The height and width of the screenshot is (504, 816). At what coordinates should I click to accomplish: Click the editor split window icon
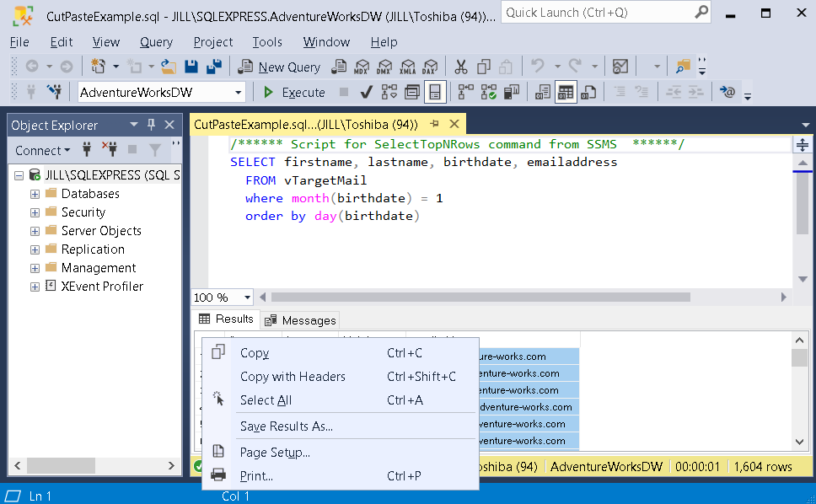[x=803, y=145]
